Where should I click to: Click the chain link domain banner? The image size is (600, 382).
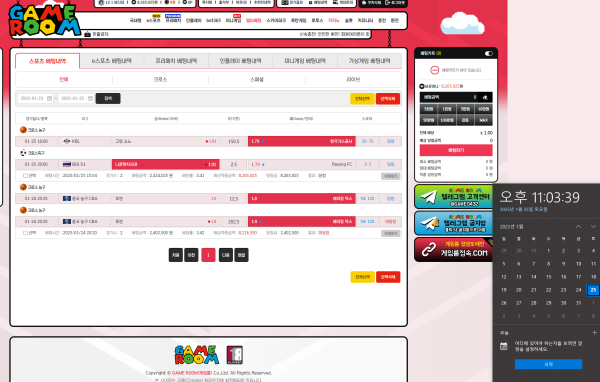point(454,250)
